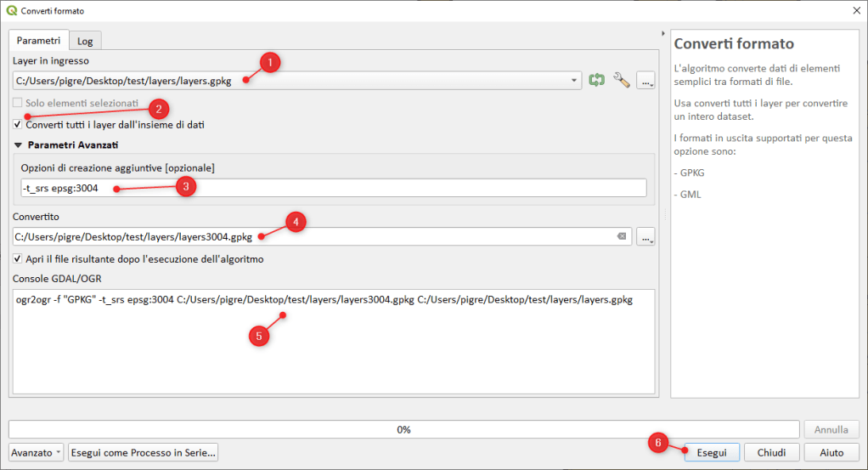
Task: Select the Parametri tab
Action: point(39,40)
